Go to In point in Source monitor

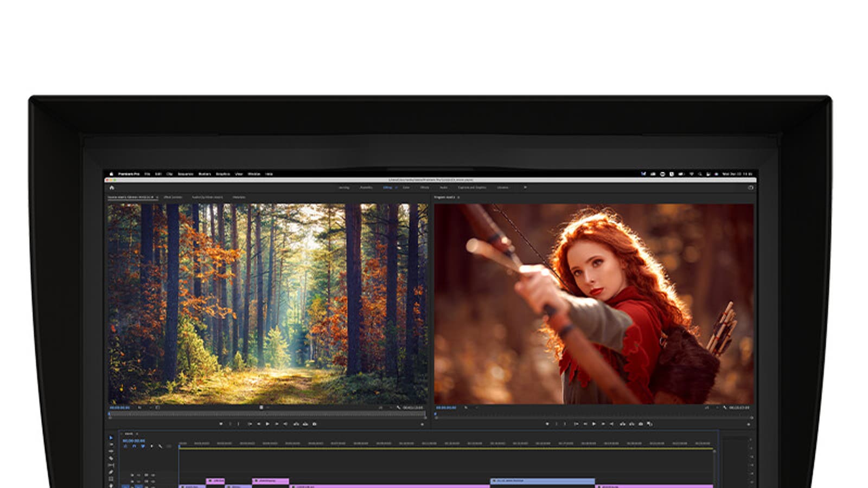(x=249, y=424)
